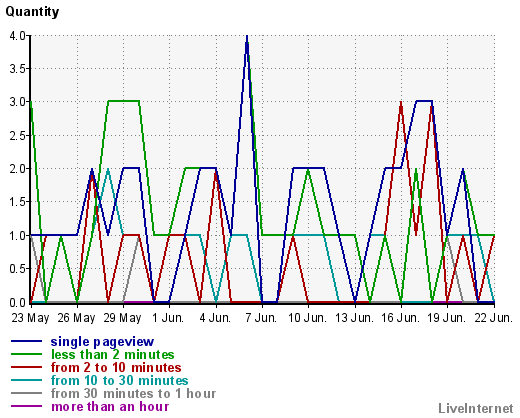Screen dimensions: 520x418
Task: Click the magenta legend line swatch
Action: (26, 406)
